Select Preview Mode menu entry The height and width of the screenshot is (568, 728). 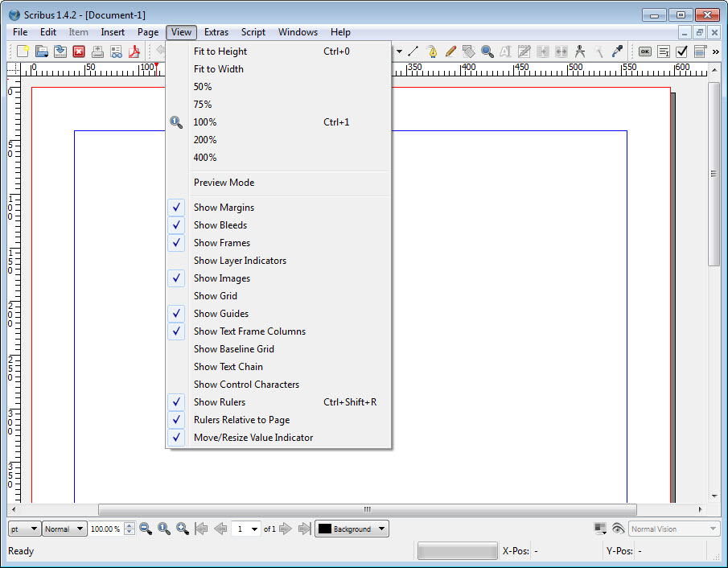pos(278,182)
